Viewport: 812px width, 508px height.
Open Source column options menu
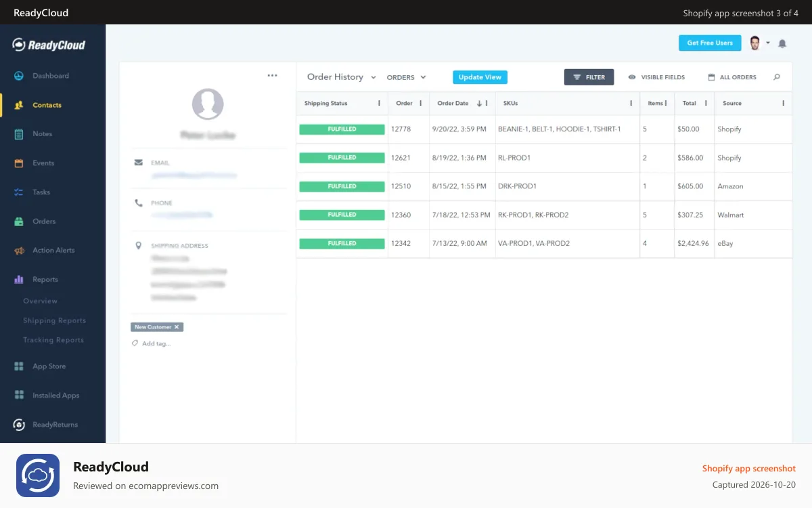pyautogui.click(x=784, y=104)
